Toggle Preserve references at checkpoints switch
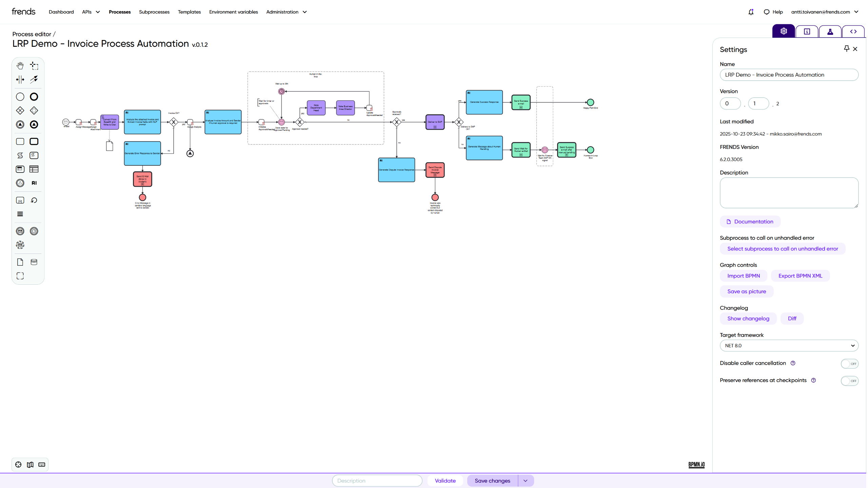This screenshot has width=868, height=488. click(849, 381)
